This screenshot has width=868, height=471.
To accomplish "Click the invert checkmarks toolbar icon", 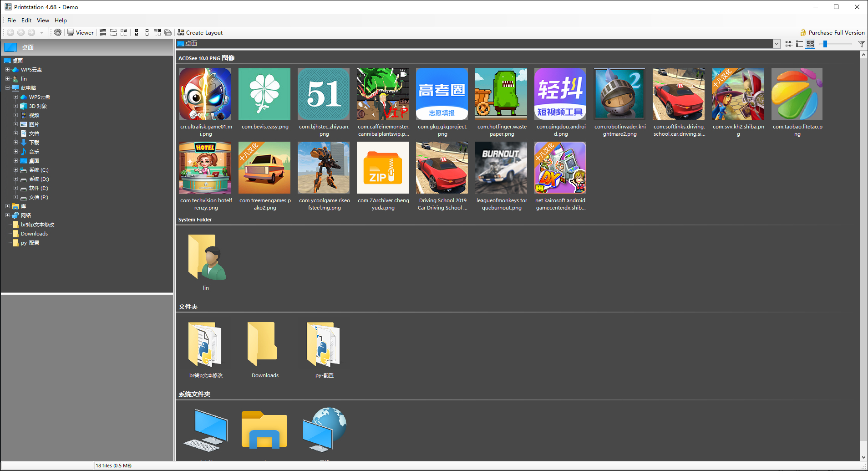I will [157, 32].
